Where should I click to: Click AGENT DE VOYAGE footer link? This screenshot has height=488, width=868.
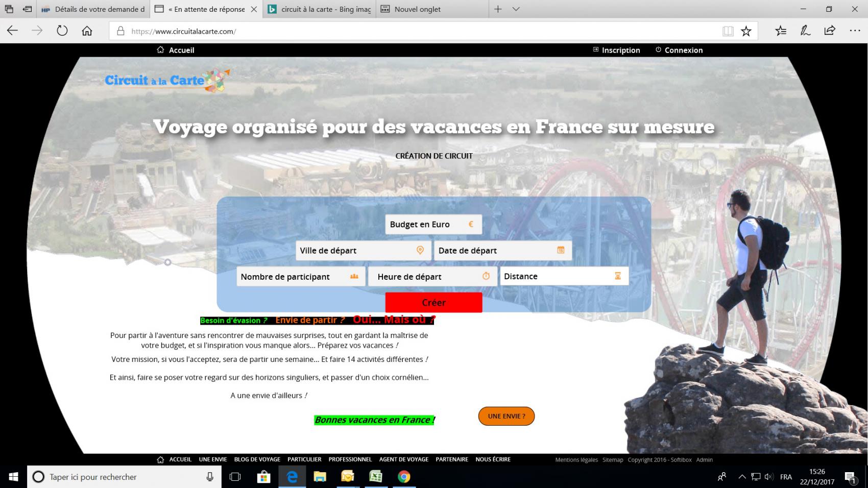(404, 459)
